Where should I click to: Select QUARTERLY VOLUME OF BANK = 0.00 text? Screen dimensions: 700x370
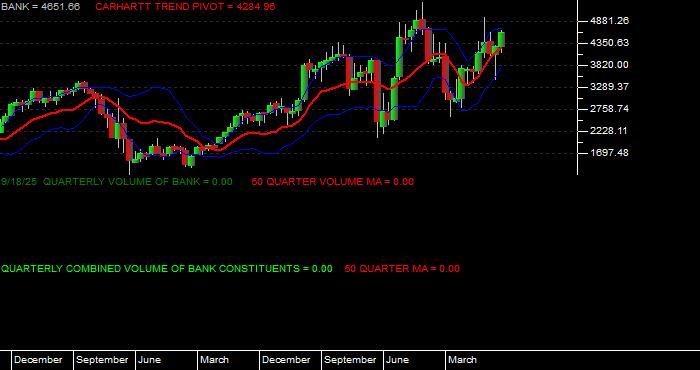(138, 182)
